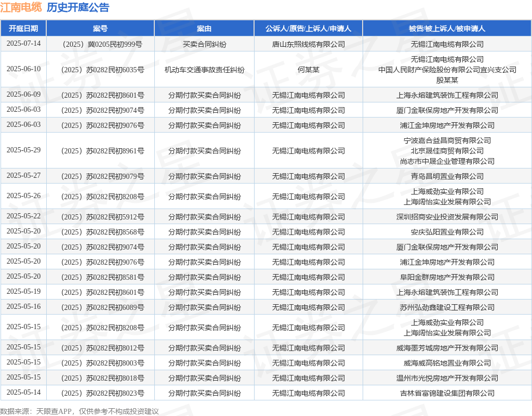Click the 买卖合同纠纷 case cause cell
The image size is (532, 416).
(204, 44)
